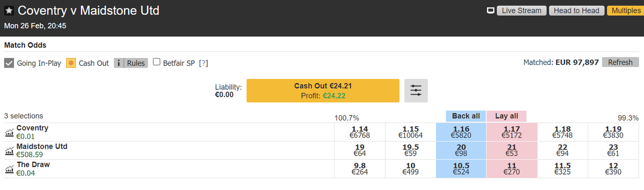Click the live stream monitor icon
Image resolution: width=644 pixels, height=190 pixels.
click(491, 11)
